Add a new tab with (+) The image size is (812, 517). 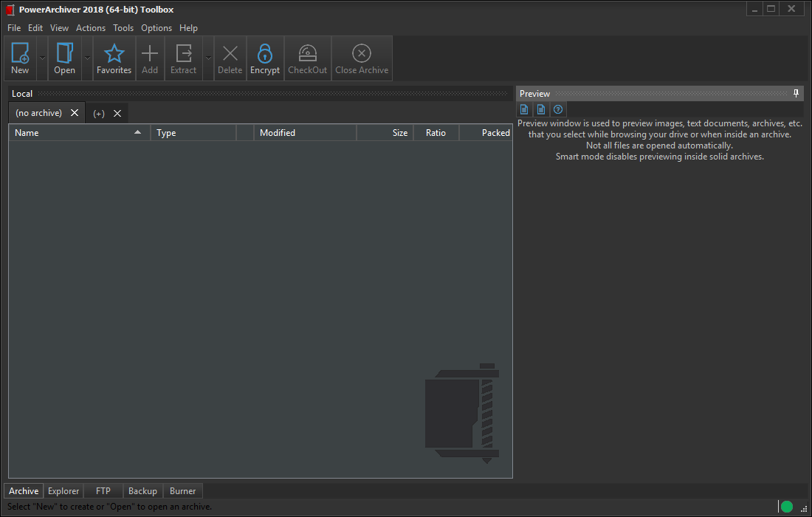[x=99, y=114]
